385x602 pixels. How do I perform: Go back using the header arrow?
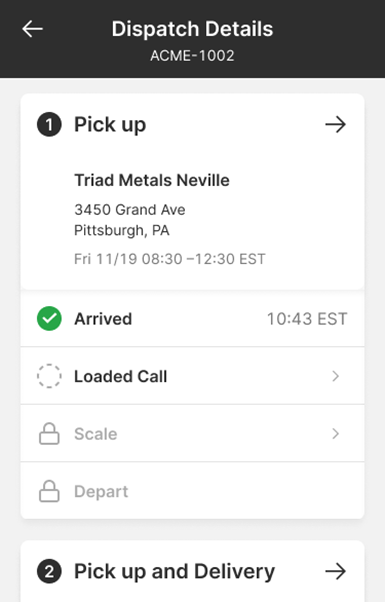pyautogui.click(x=32, y=29)
